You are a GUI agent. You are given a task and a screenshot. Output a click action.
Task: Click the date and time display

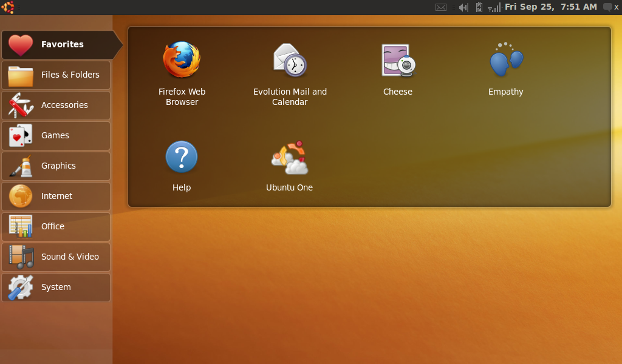tap(550, 7)
